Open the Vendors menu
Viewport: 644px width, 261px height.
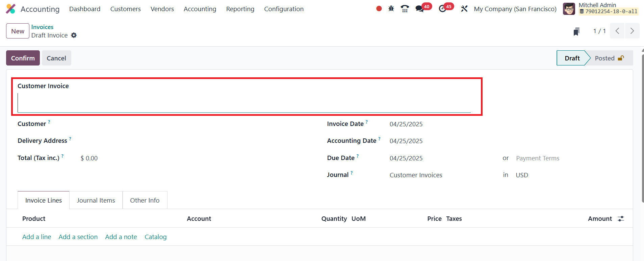click(x=162, y=9)
